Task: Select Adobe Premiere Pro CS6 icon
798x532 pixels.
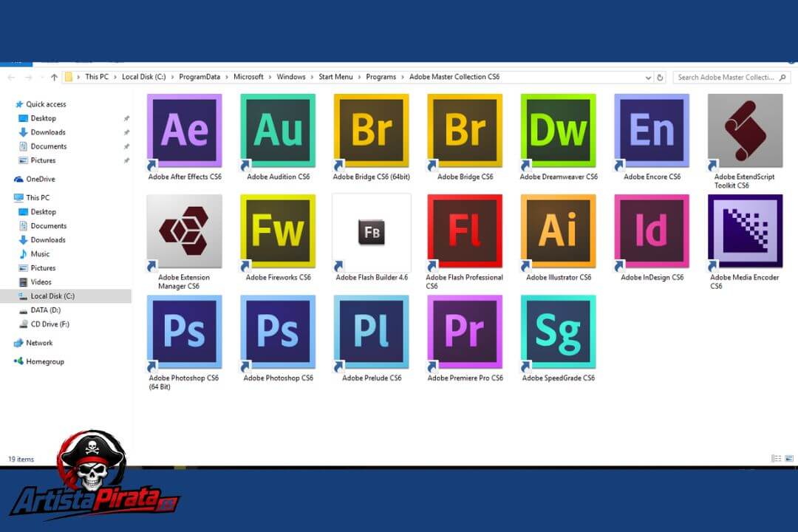Action: coord(465,332)
